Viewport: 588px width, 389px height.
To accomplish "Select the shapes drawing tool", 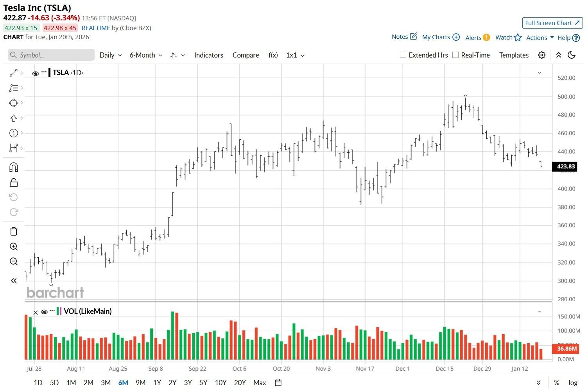I will [14, 103].
